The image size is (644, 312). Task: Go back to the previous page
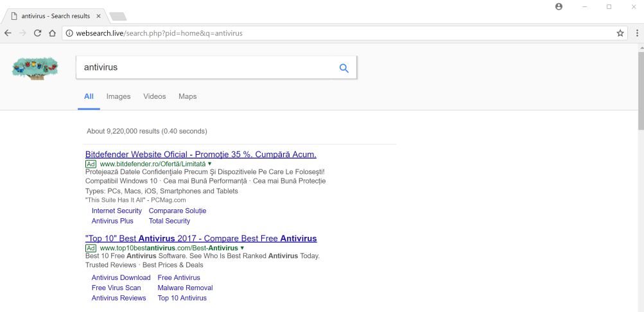pyautogui.click(x=8, y=33)
